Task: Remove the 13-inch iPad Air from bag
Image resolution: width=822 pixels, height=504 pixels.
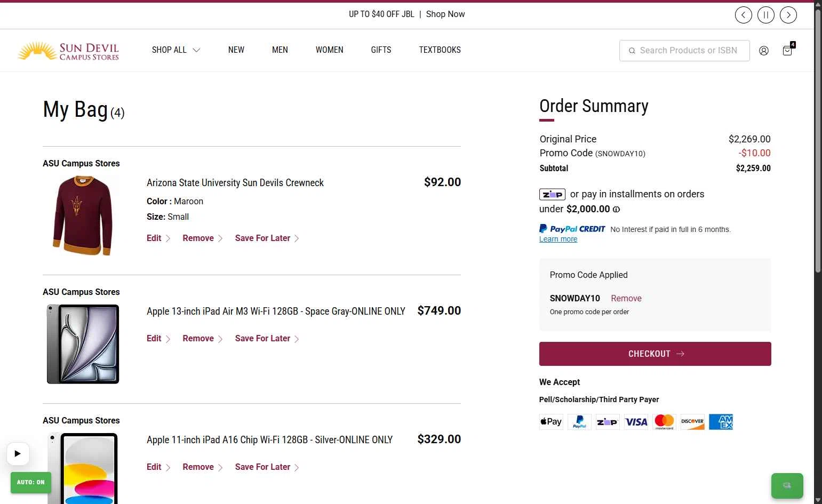Action: pyautogui.click(x=203, y=339)
